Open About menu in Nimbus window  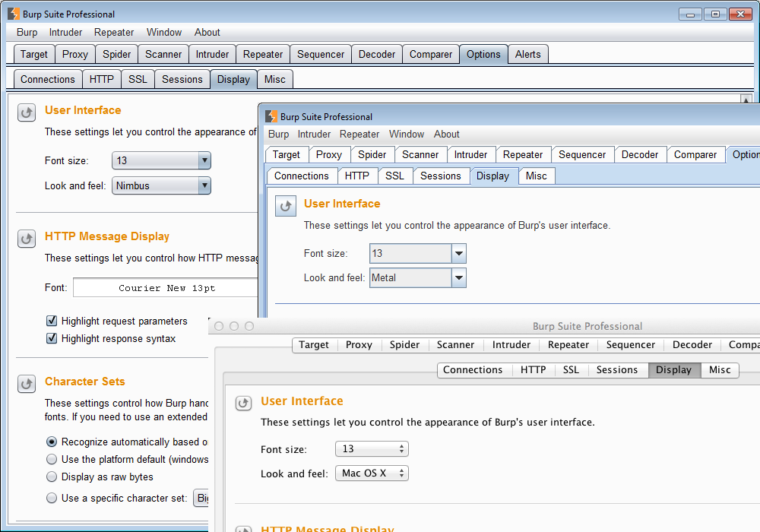207,33
